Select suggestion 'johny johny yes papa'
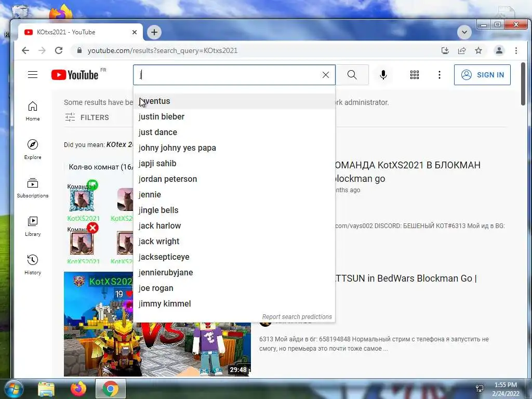 pos(234,148)
